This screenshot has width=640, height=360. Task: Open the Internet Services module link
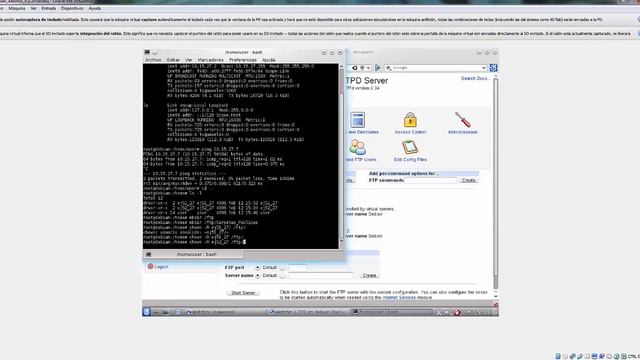point(399,298)
